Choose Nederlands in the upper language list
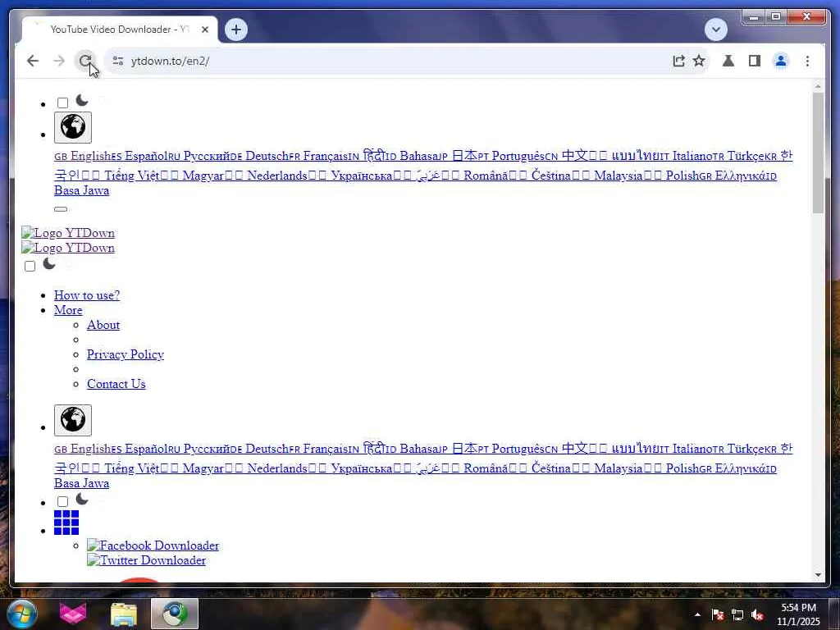The height and width of the screenshot is (630, 840). click(277, 176)
